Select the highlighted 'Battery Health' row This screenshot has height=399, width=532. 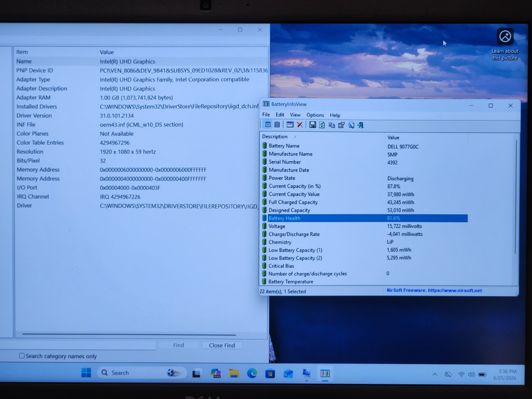[x=364, y=218]
